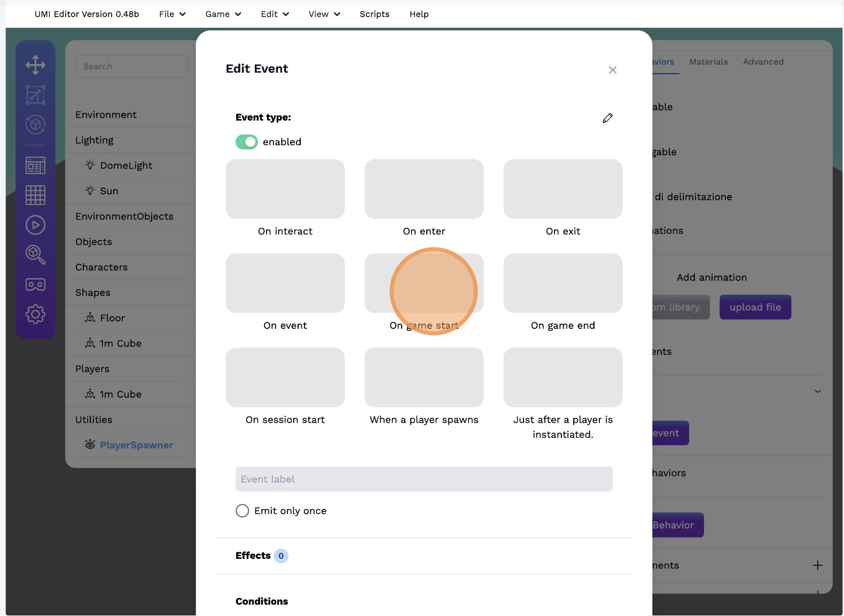Select the Emit only once option
Image resolution: width=844 pixels, height=616 pixels.
243,511
